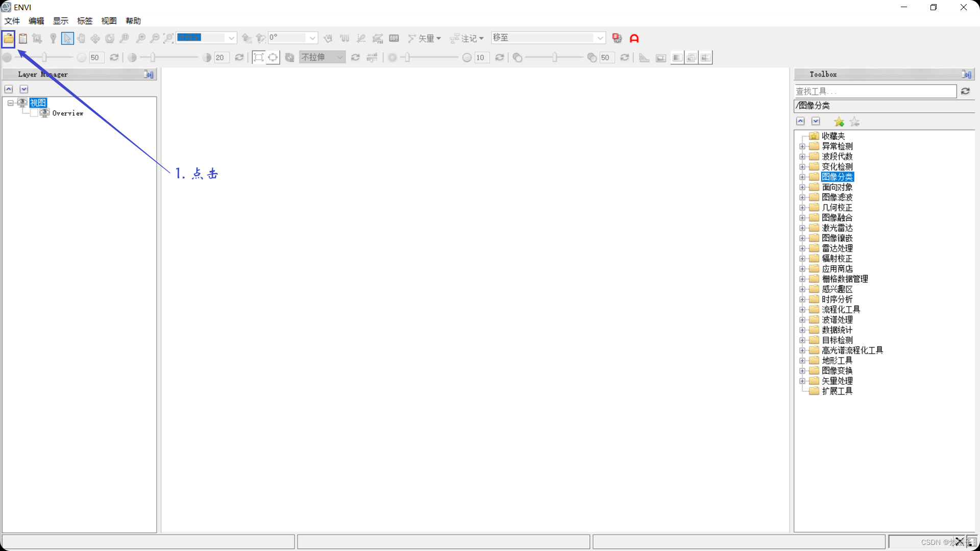Screen dimensions: 980x551
Task: Click the Rotate view tool icon
Action: pyautogui.click(x=110, y=38)
